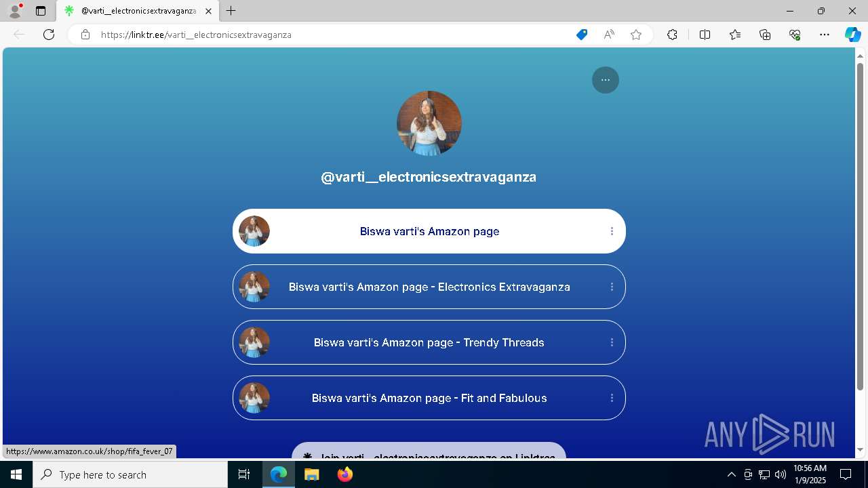Click the @varti__electronicsextravaganza username heading
868x488 pixels.
(429, 177)
